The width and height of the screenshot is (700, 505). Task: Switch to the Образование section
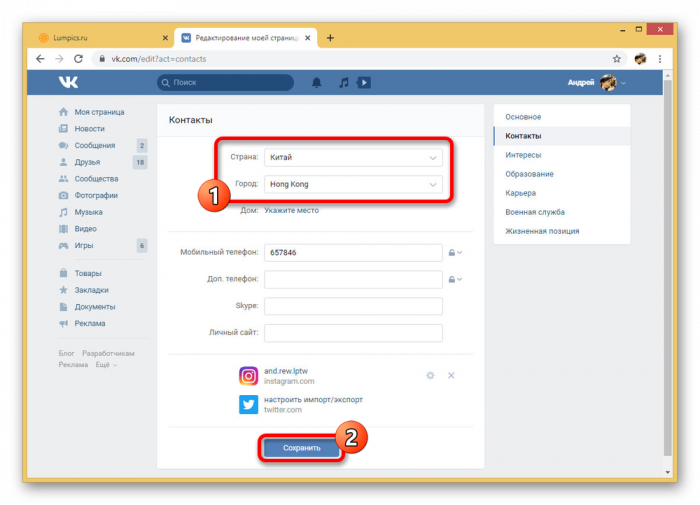529,174
